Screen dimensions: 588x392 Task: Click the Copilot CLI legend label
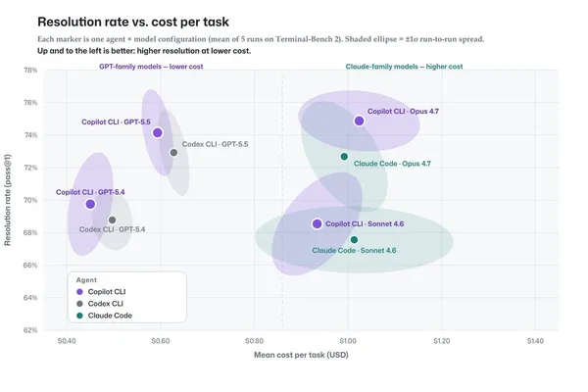tap(107, 292)
